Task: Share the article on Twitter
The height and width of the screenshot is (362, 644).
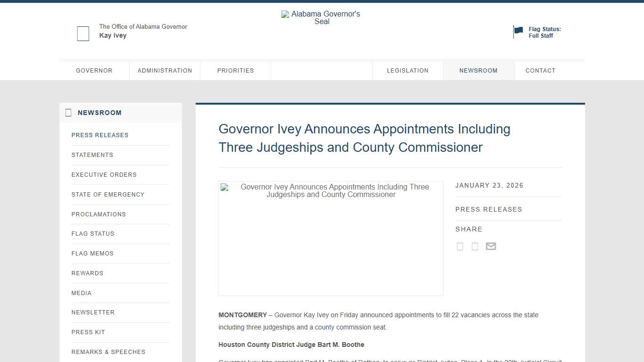Action: tap(475, 246)
